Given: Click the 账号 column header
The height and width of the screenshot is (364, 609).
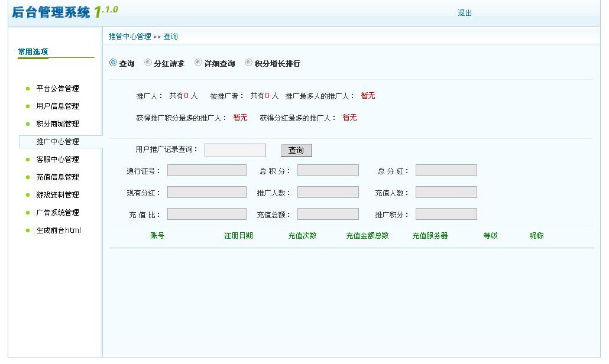Looking at the screenshot, I should 157,236.
